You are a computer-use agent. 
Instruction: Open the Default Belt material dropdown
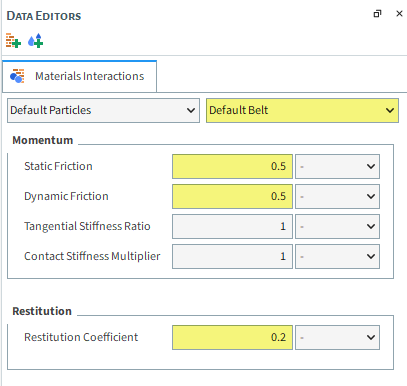(302, 110)
